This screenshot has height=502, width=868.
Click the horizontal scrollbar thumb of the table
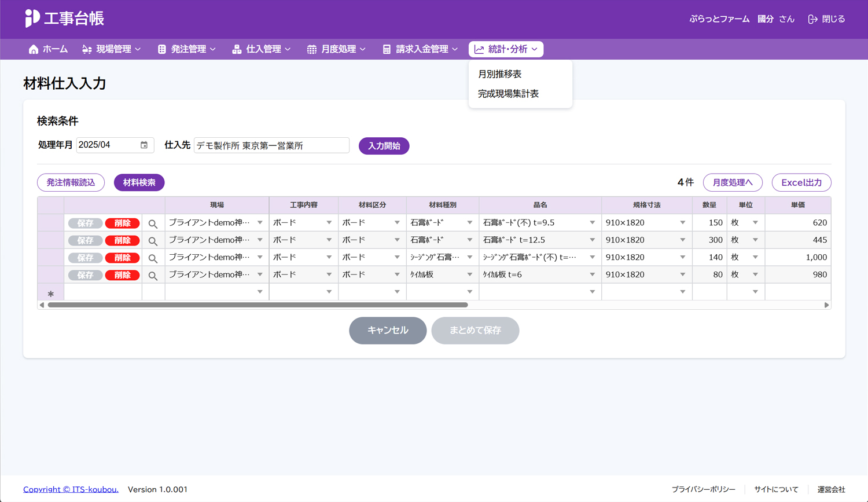click(258, 305)
